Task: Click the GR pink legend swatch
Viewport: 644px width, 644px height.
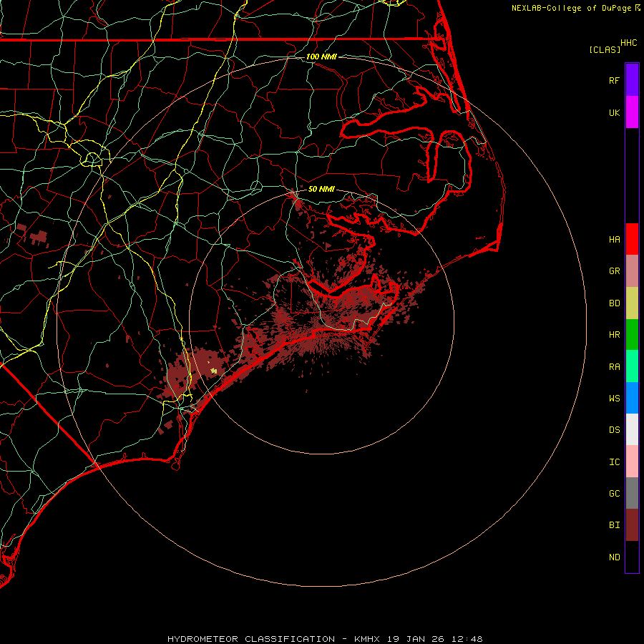Action: [632, 271]
